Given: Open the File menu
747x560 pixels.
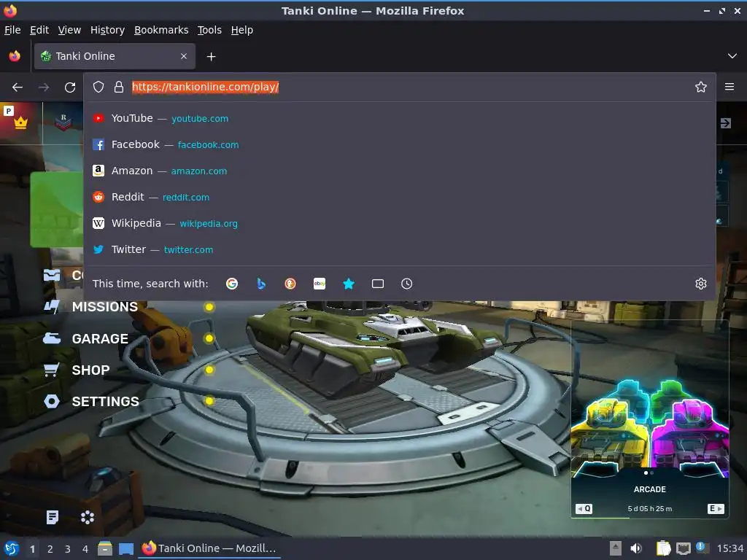Looking at the screenshot, I should 12,30.
